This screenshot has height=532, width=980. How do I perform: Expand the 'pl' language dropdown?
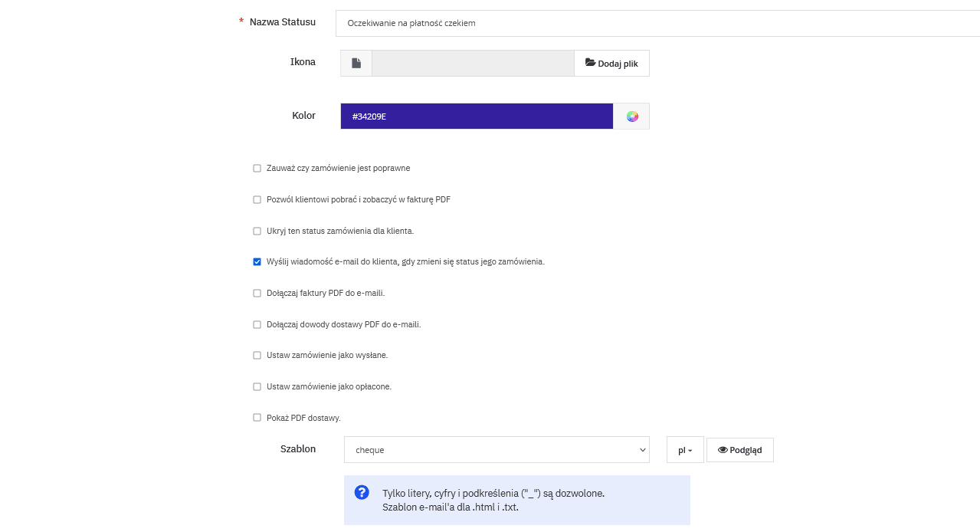tap(685, 450)
